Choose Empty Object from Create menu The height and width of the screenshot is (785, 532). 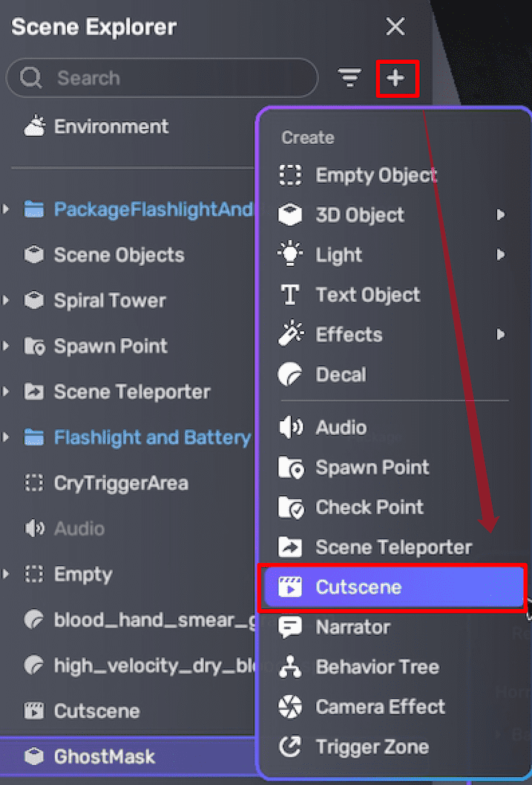tap(375, 175)
